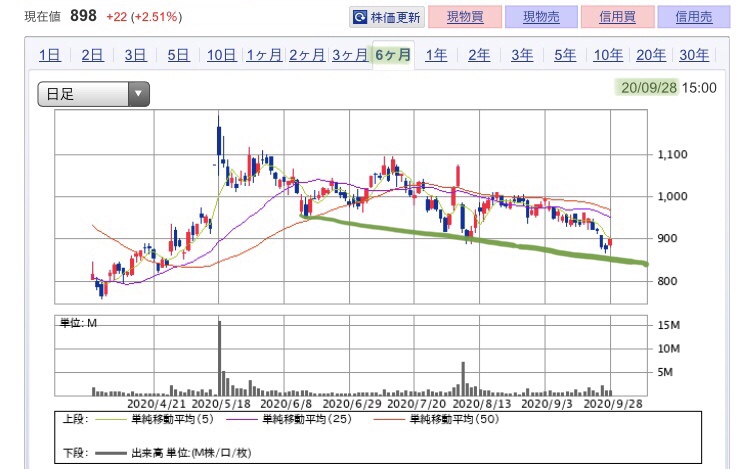
Task: Click the 20/09/28 date label
Action: coord(648,87)
